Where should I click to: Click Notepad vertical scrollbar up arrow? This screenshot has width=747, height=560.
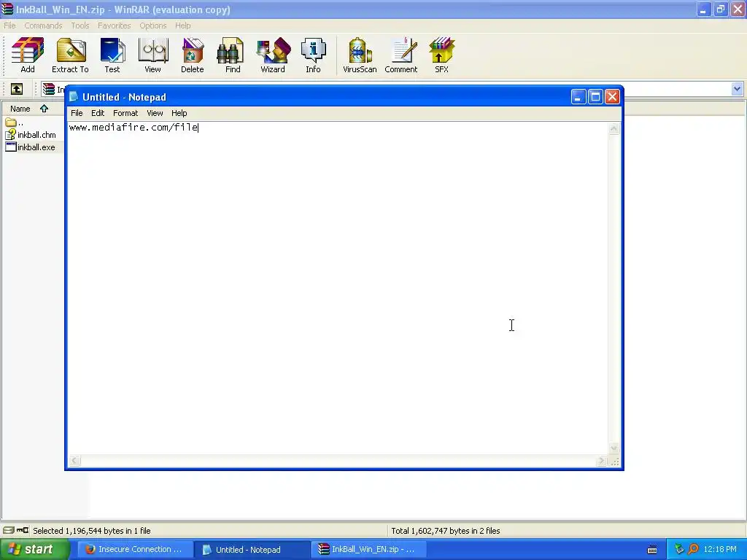614,128
